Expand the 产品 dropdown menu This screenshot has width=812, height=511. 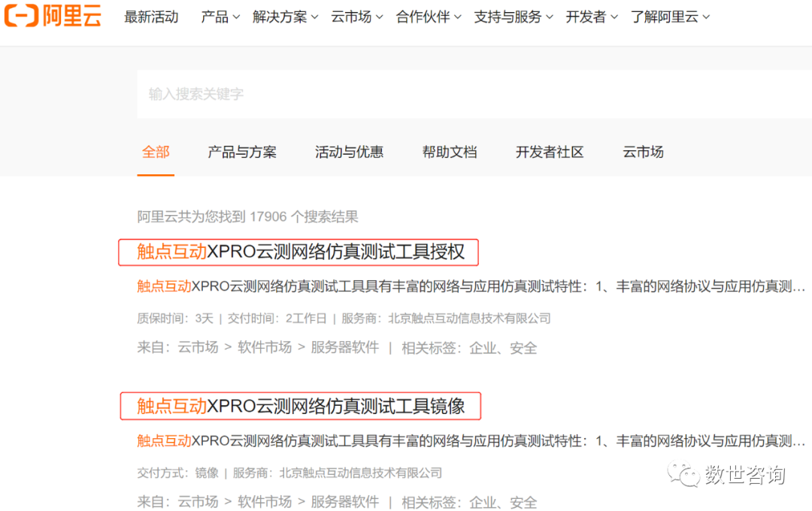[220, 17]
